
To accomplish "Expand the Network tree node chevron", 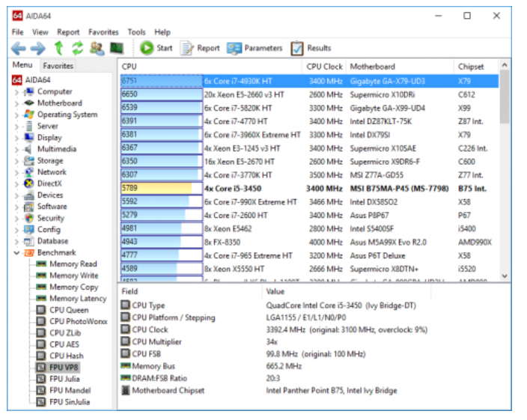I will pyautogui.click(x=16, y=172).
